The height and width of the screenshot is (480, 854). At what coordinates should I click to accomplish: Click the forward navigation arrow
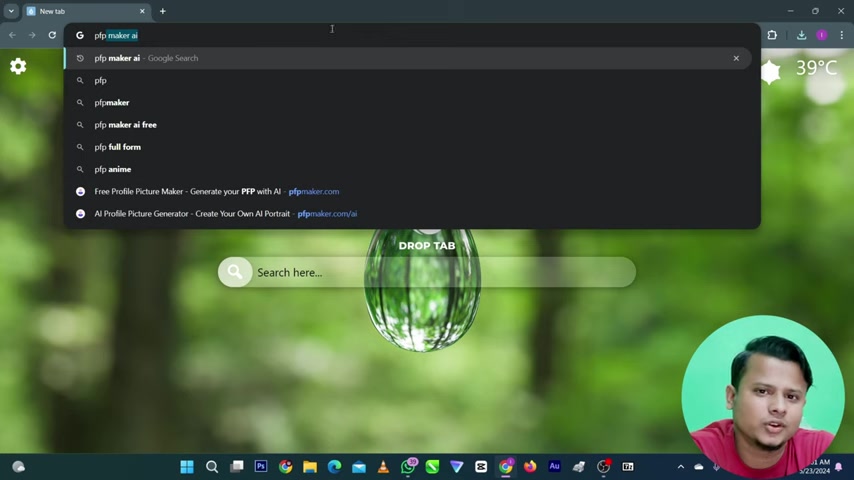32,35
